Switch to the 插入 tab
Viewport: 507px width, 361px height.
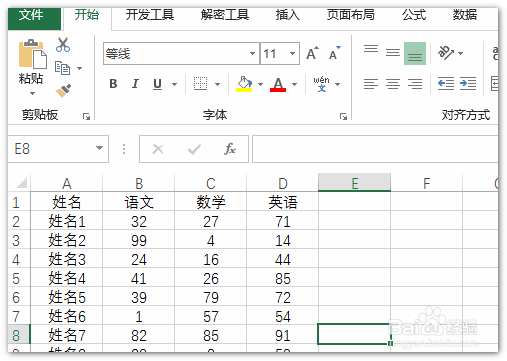(x=287, y=15)
